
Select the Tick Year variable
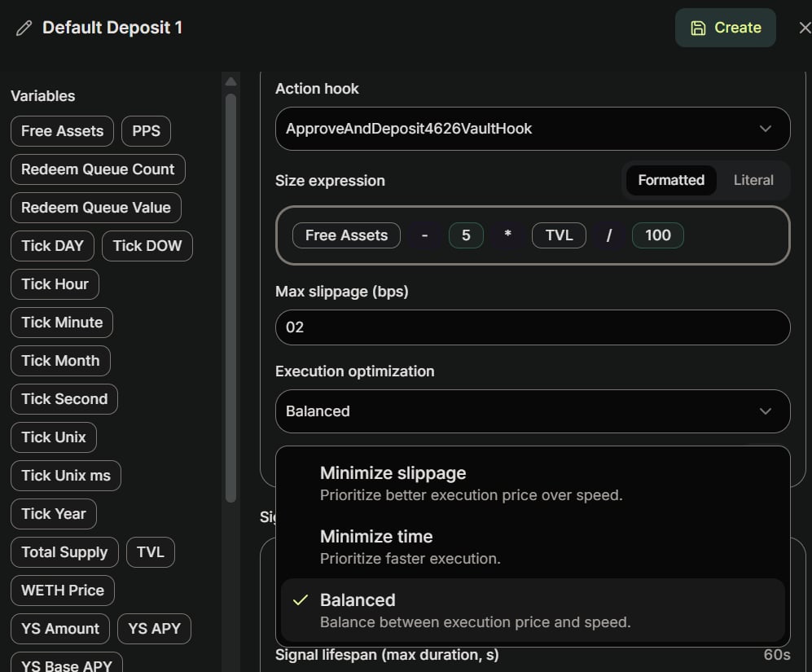(54, 515)
